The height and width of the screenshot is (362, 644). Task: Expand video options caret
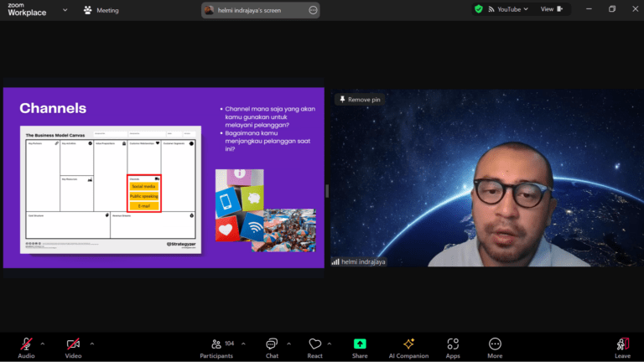point(91,343)
